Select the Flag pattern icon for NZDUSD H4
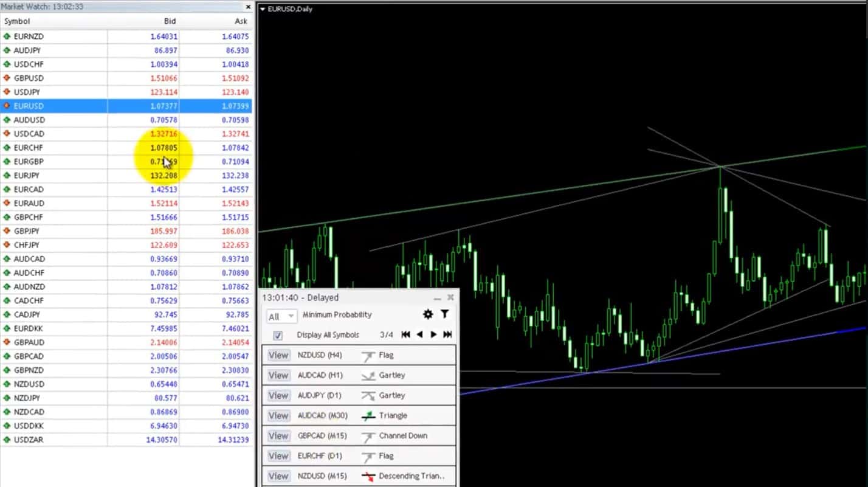868x487 pixels. pyautogui.click(x=370, y=355)
